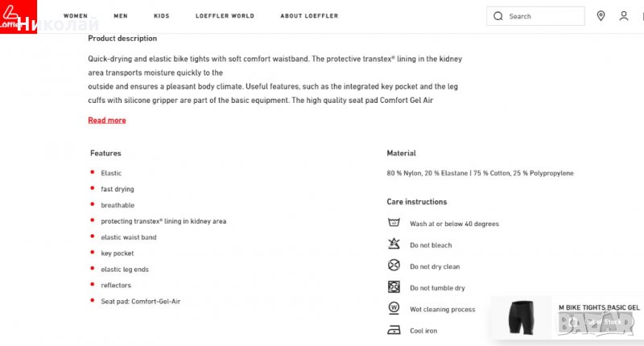Click the Löffler logo in the header
This screenshot has width=644, height=346.
pyautogui.click(x=11, y=16)
